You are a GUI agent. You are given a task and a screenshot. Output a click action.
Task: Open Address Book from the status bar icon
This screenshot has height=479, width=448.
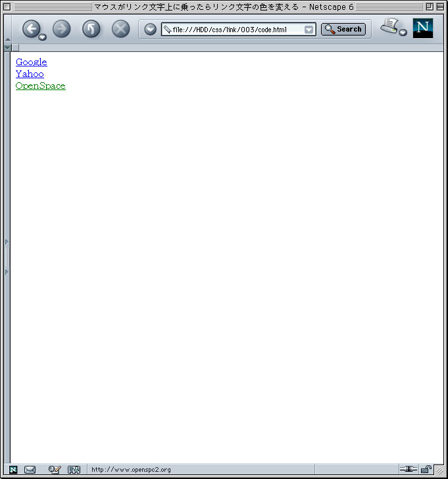coord(74,470)
